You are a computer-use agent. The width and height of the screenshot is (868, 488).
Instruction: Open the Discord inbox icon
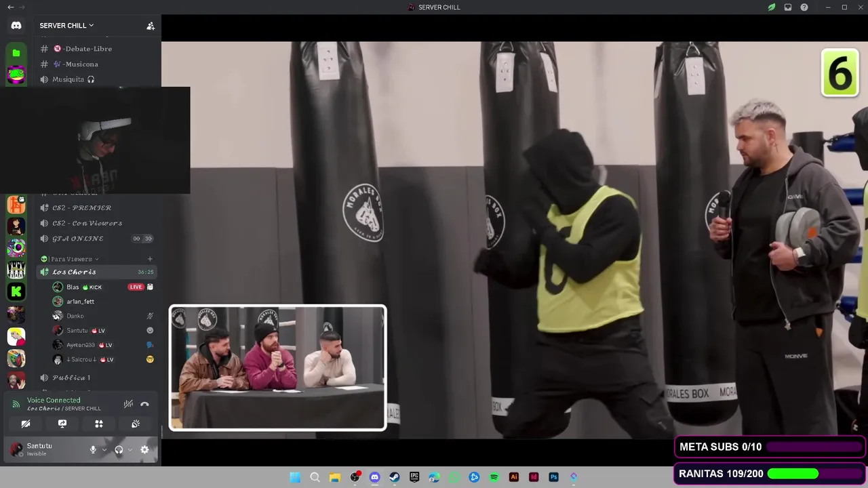click(x=788, y=7)
